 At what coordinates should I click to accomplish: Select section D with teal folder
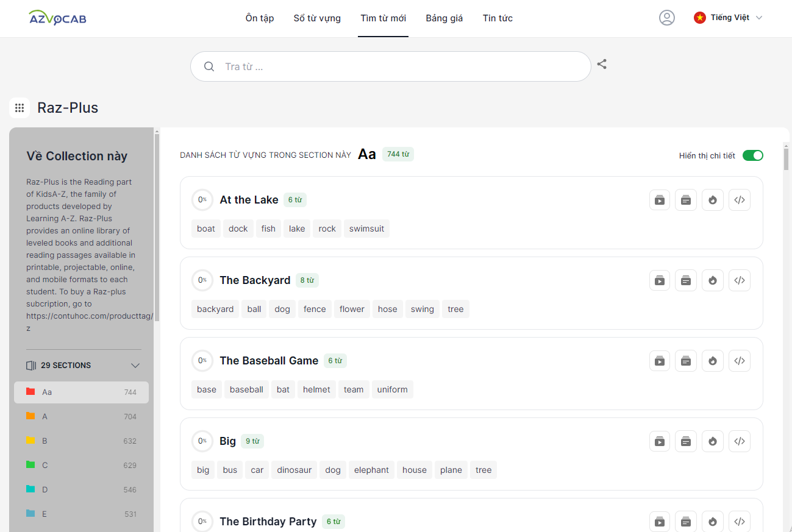[x=81, y=490]
